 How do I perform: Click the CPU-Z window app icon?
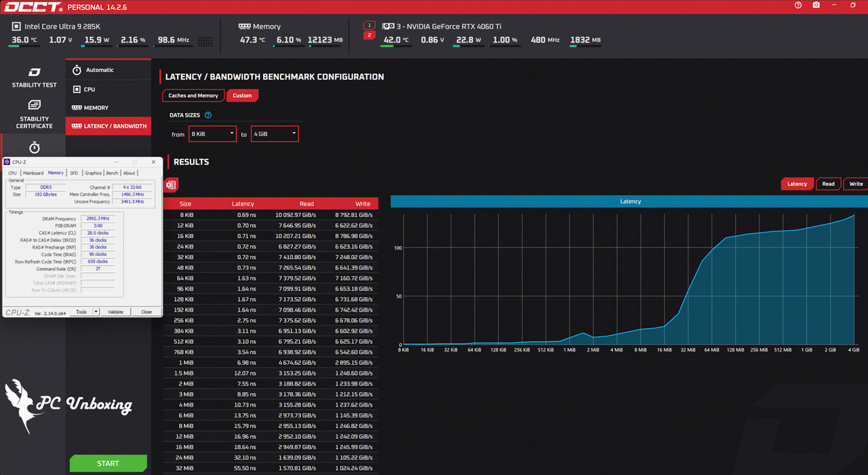[x=7, y=162]
